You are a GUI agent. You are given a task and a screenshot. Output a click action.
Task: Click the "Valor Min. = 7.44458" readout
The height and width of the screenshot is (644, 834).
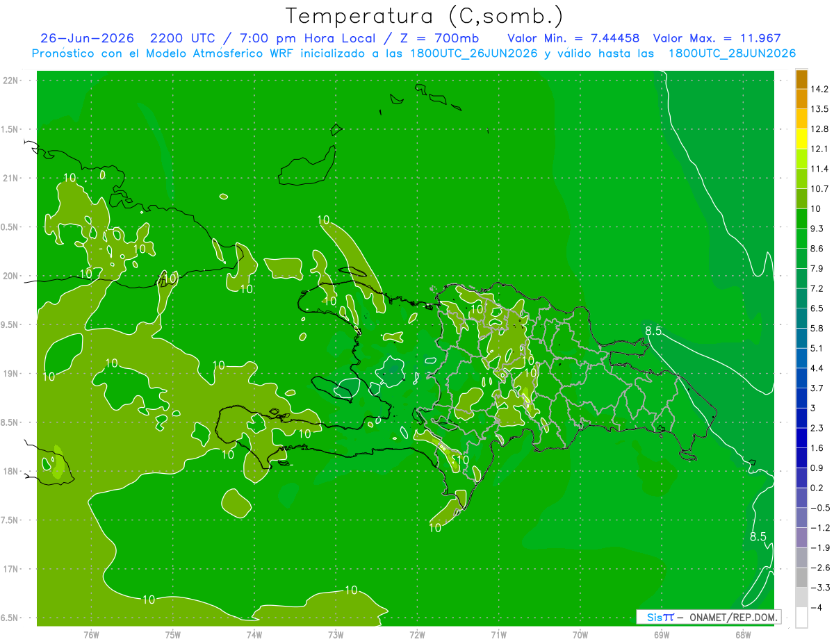(573, 38)
